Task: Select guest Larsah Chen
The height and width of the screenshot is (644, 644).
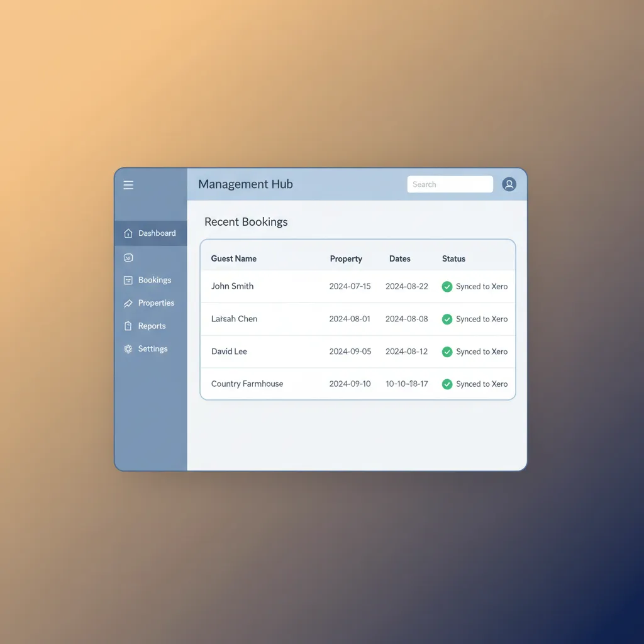Action: click(234, 319)
